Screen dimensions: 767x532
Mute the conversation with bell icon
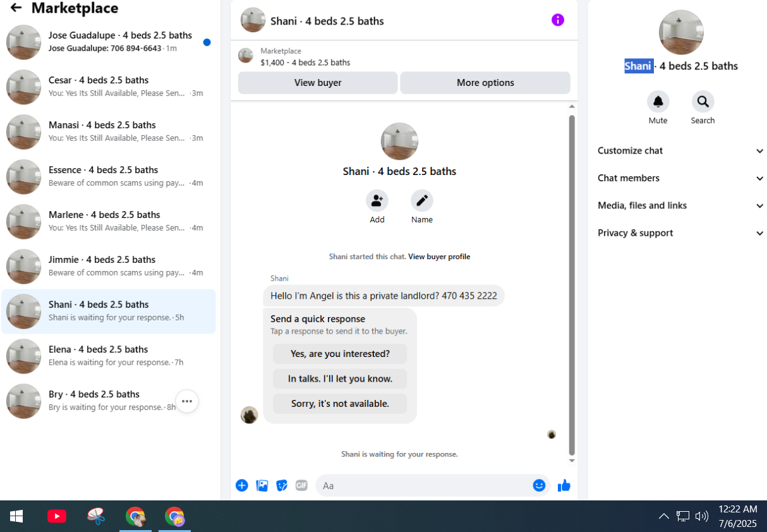658,102
